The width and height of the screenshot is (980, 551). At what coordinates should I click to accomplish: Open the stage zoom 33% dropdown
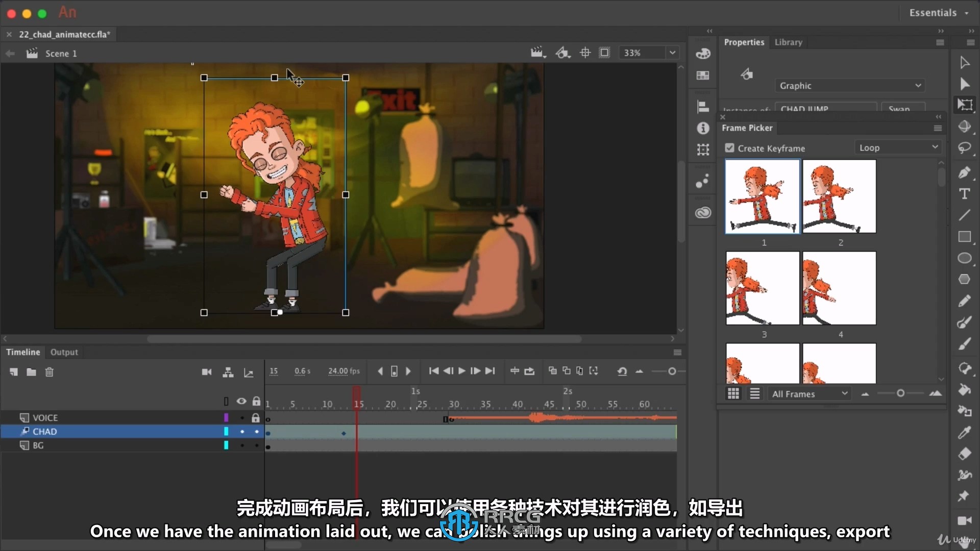pos(672,53)
